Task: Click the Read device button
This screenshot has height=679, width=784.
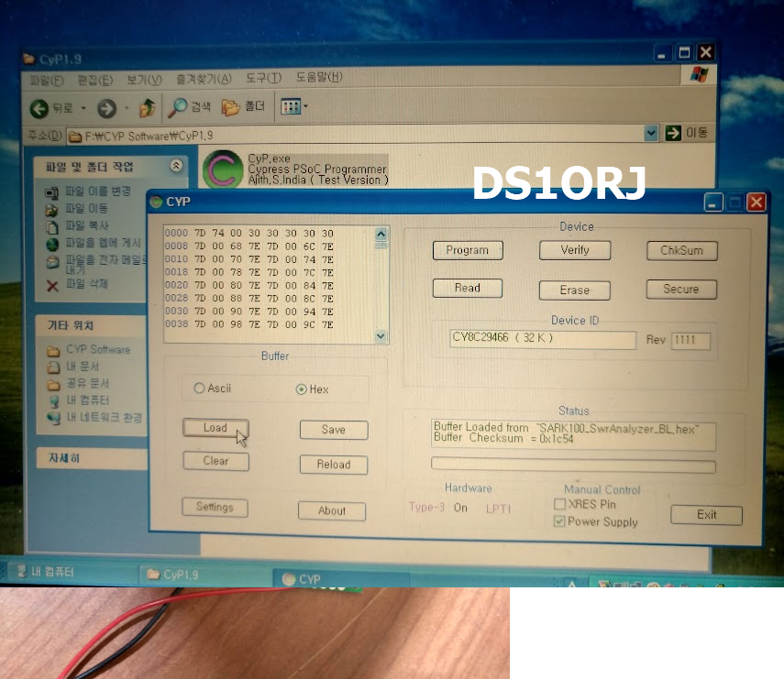Action: [x=467, y=289]
